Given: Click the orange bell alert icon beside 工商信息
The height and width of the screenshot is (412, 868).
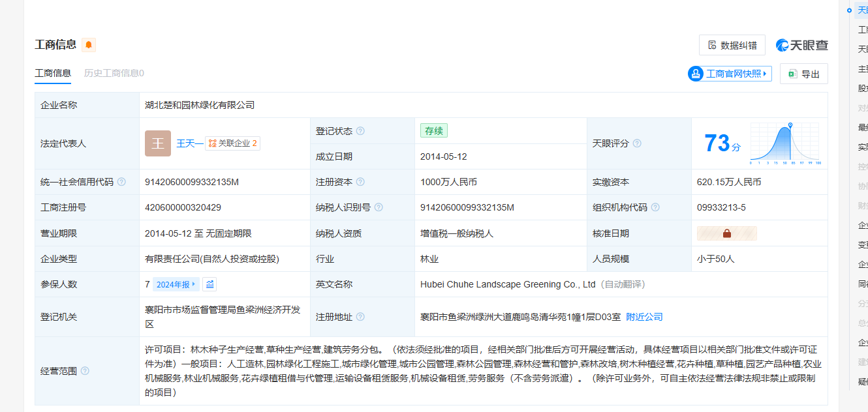Looking at the screenshot, I should [89, 45].
